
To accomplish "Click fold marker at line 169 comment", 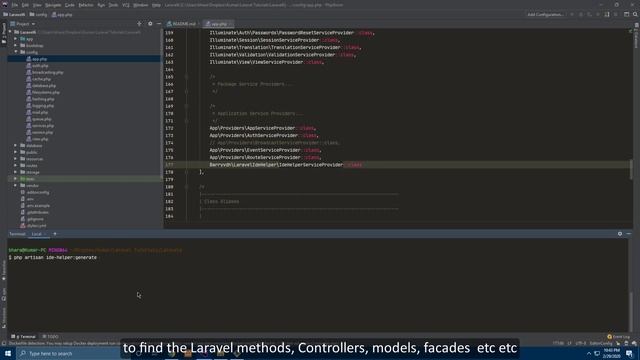I will (x=187, y=106).
